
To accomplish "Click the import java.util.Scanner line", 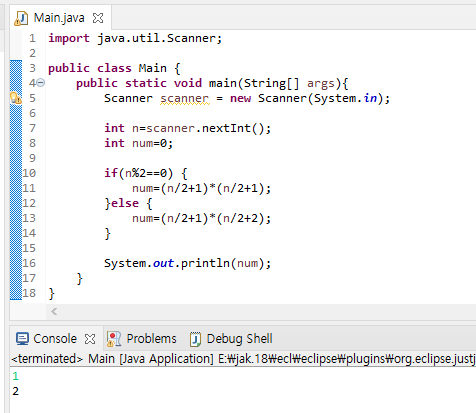I will 135,38.
